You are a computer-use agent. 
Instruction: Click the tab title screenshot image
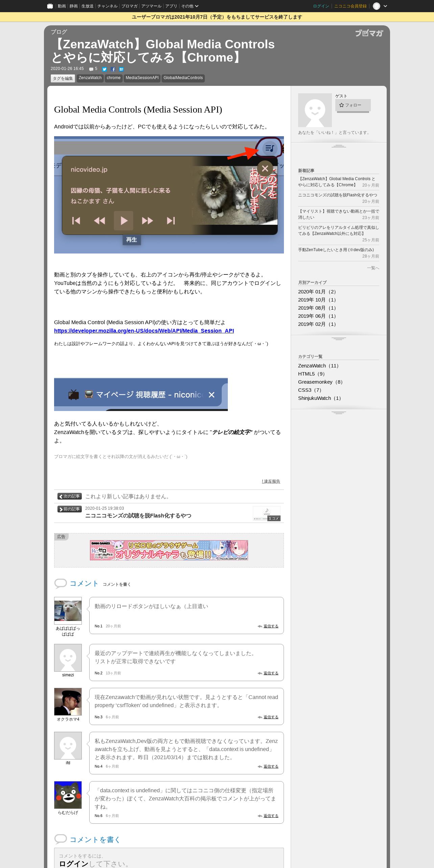point(141,394)
